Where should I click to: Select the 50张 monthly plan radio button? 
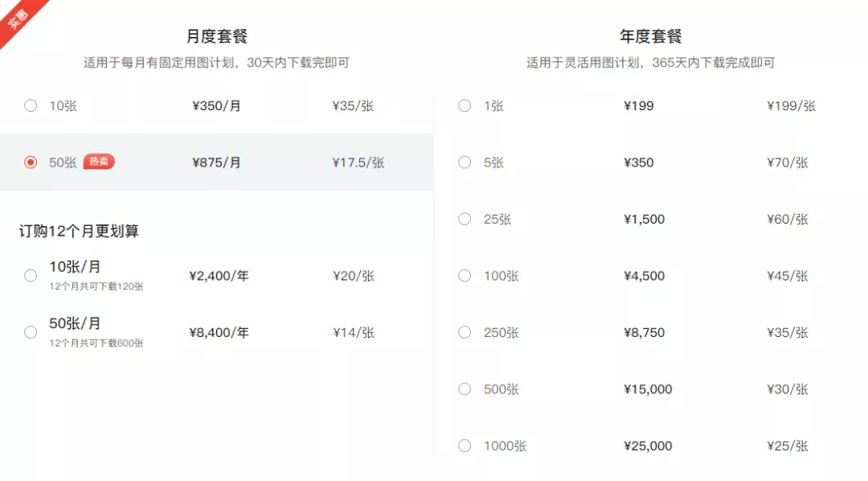31,162
